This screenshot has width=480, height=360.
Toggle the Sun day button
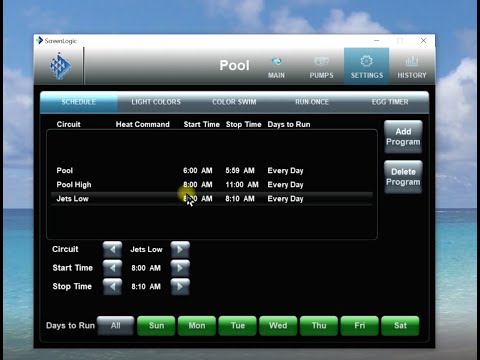(156, 326)
